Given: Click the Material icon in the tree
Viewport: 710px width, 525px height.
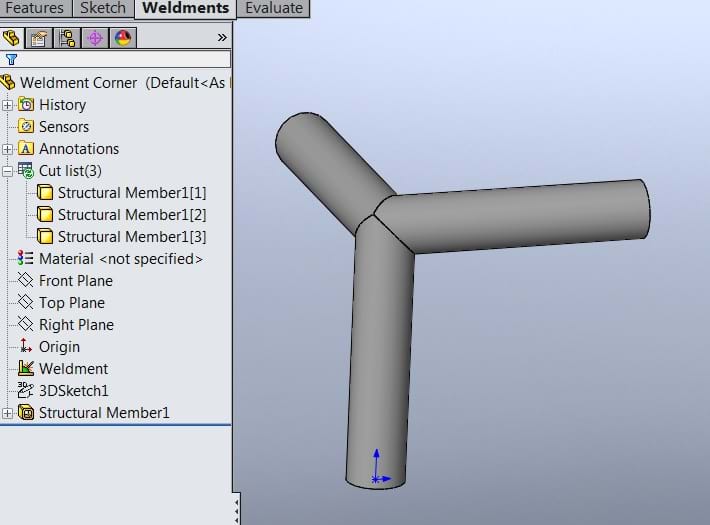Looking at the screenshot, I should coord(26,259).
